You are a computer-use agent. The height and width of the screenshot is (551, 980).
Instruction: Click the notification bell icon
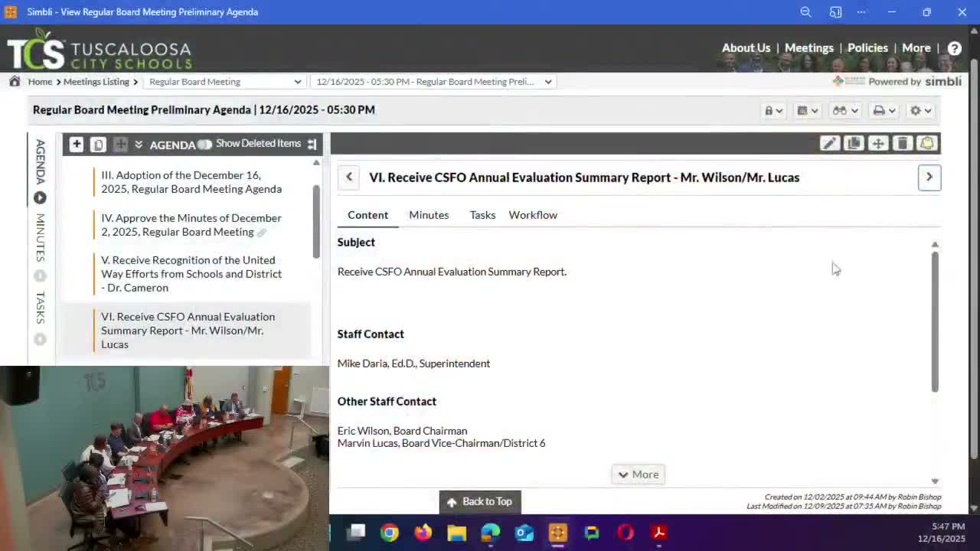927,143
